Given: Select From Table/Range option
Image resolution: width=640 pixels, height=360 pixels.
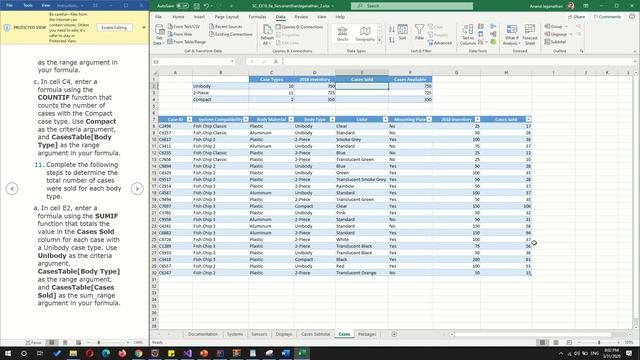Looking at the screenshot, I should (x=186, y=42).
